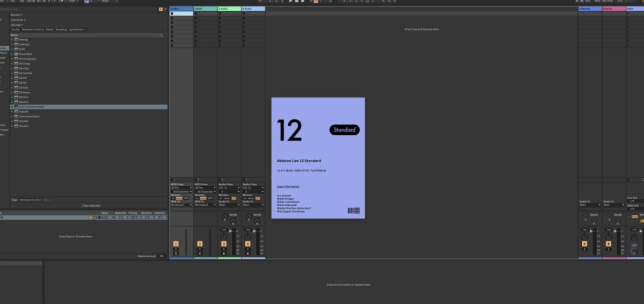Click the DS Tom device icon
This screenshot has height=304, width=644.
tap(16, 97)
